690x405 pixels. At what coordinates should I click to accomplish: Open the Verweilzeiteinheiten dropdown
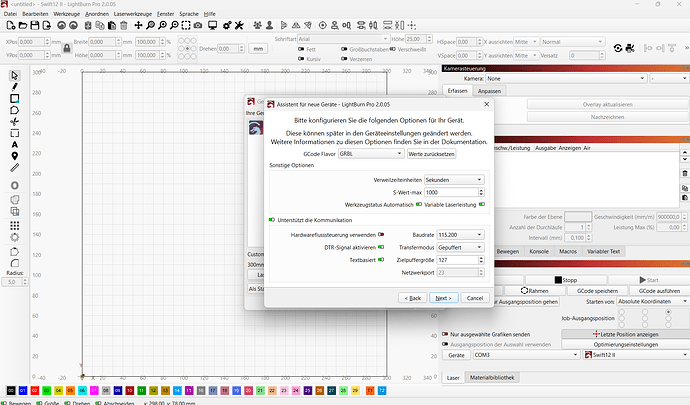pos(454,179)
